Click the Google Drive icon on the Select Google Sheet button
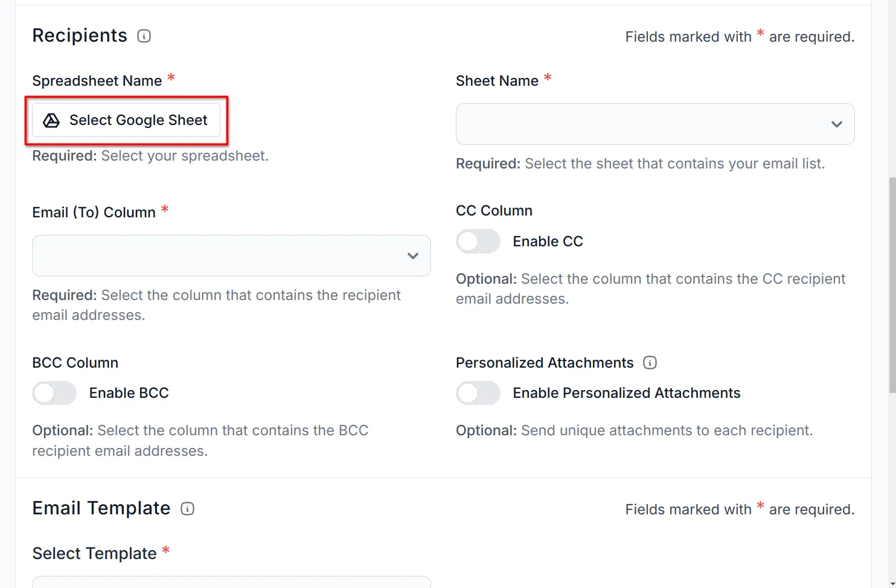 51,121
